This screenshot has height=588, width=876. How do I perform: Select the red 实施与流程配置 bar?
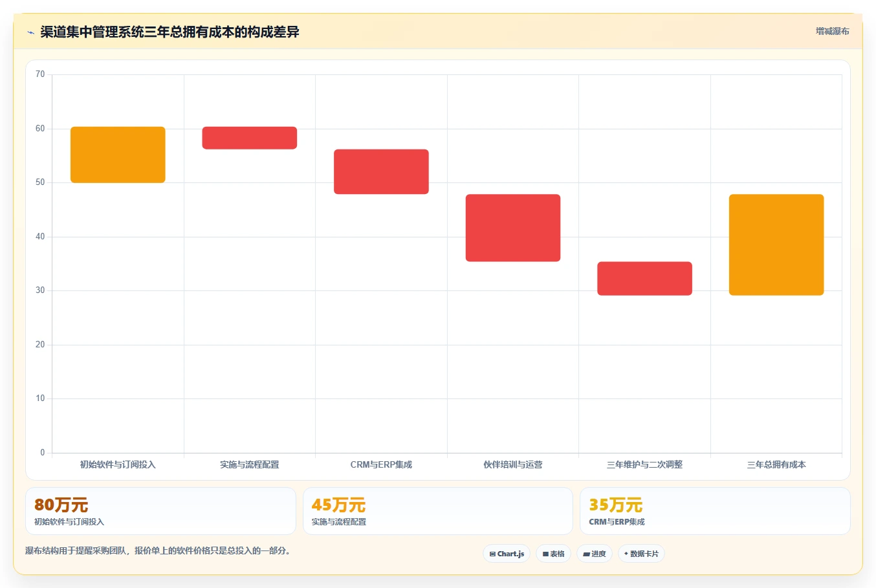pos(250,138)
